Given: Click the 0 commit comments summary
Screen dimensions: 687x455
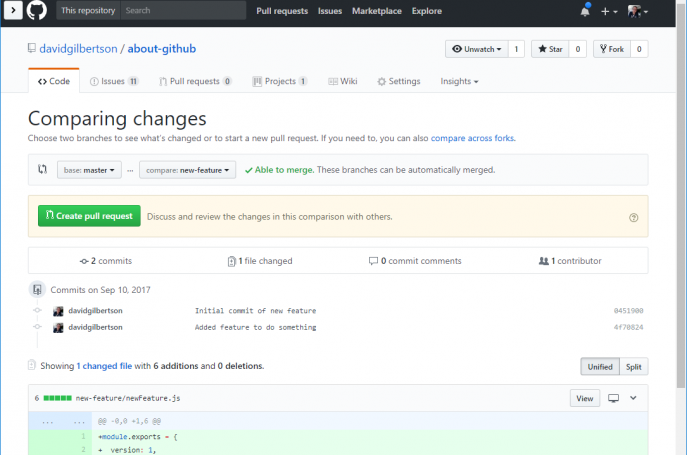Looking at the screenshot, I should (415, 261).
